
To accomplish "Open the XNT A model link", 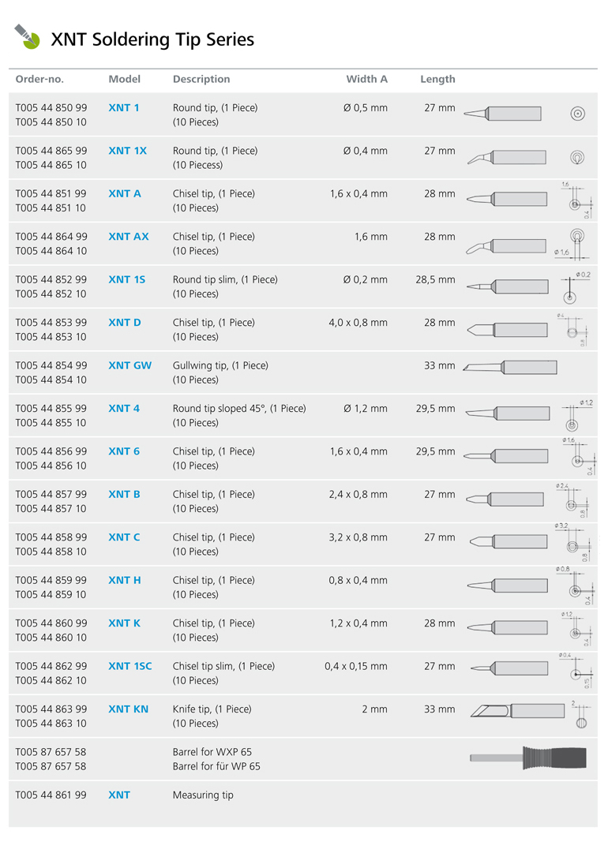I will click(x=125, y=194).
